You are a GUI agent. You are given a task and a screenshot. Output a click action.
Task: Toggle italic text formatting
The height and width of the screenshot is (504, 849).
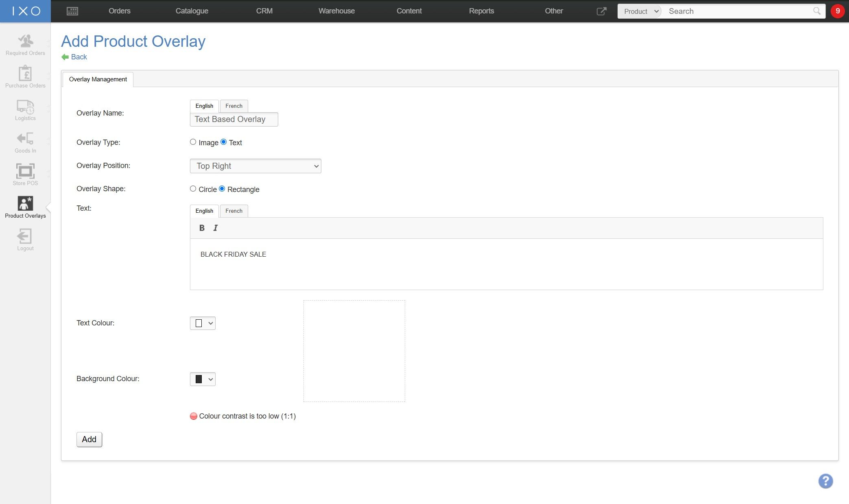216,228
